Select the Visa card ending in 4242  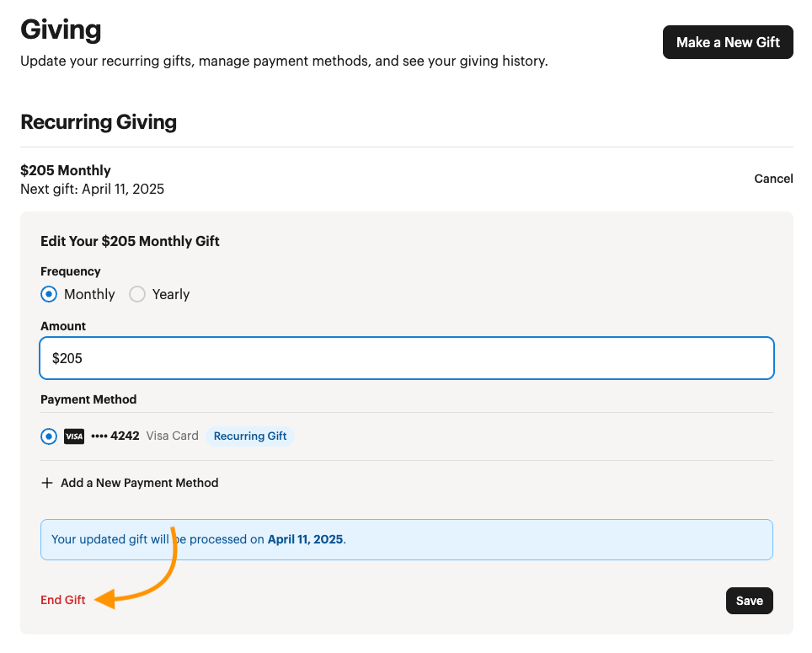point(49,436)
